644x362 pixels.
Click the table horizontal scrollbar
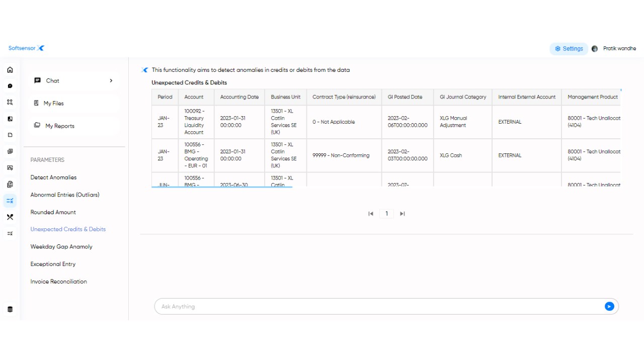coord(222,187)
